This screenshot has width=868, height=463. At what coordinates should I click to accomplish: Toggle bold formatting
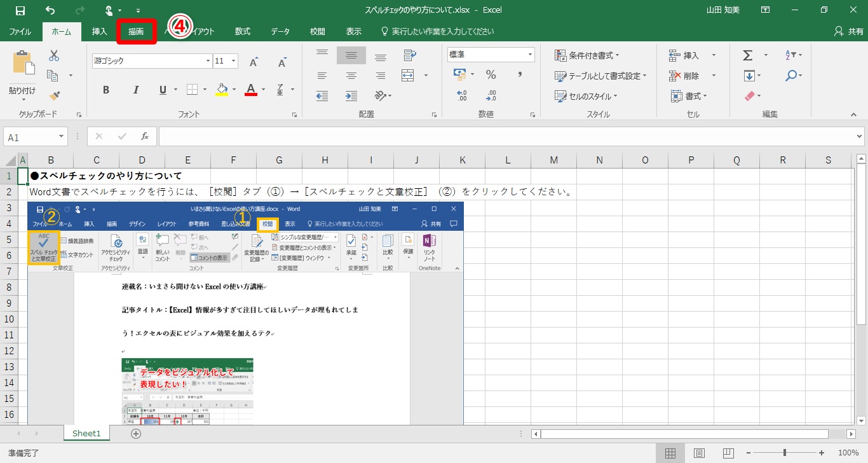pos(106,90)
